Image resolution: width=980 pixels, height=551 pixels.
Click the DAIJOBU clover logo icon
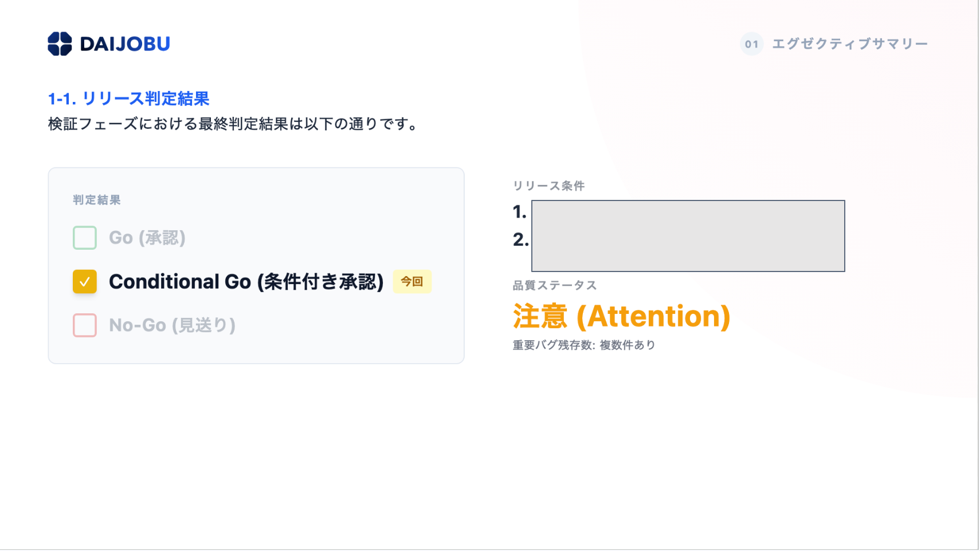[60, 44]
